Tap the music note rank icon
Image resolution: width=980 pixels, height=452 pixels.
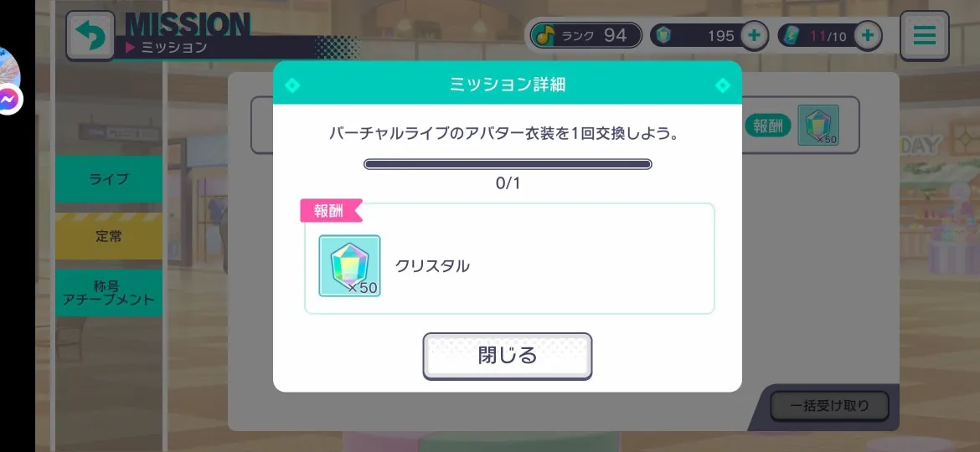(x=545, y=36)
